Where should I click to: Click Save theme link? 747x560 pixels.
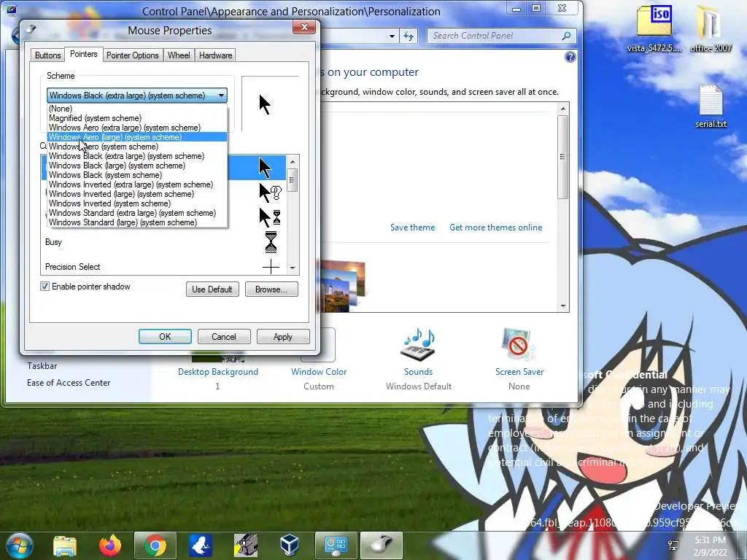point(413,227)
